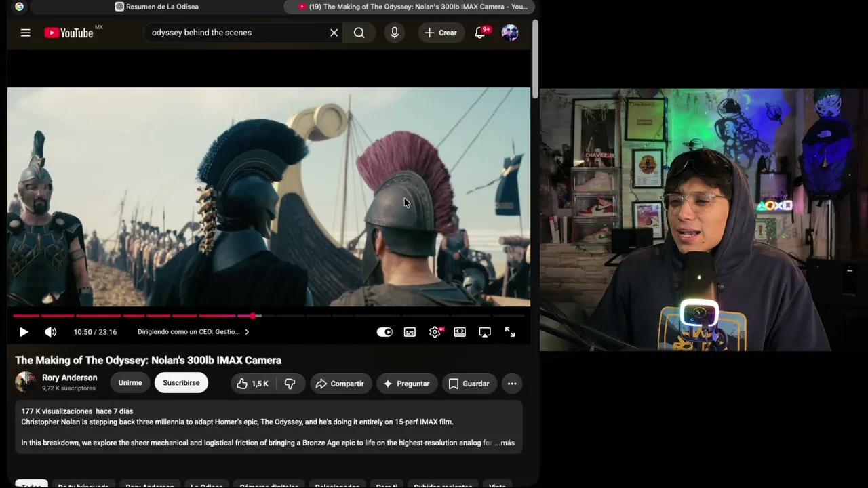
Task: Open Rory Anderson's channel avatar
Action: [x=26, y=382]
